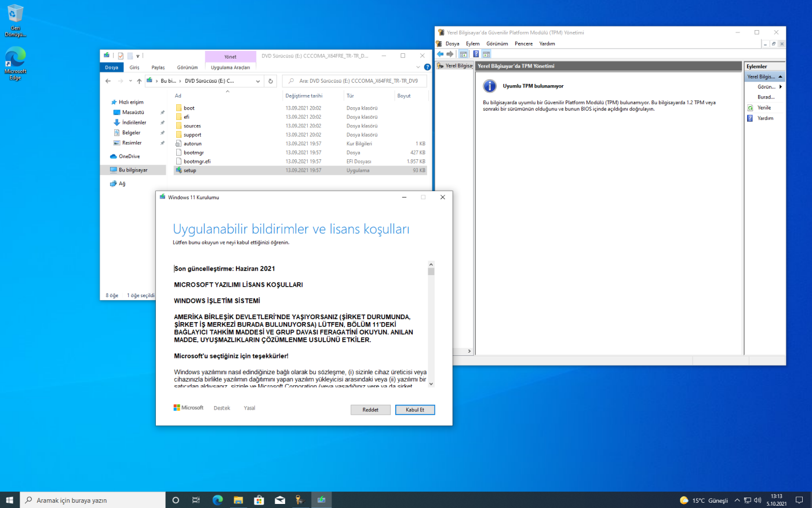Sort files by Boyut column
This screenshot has width=812, height=508.
click(404, 96)
